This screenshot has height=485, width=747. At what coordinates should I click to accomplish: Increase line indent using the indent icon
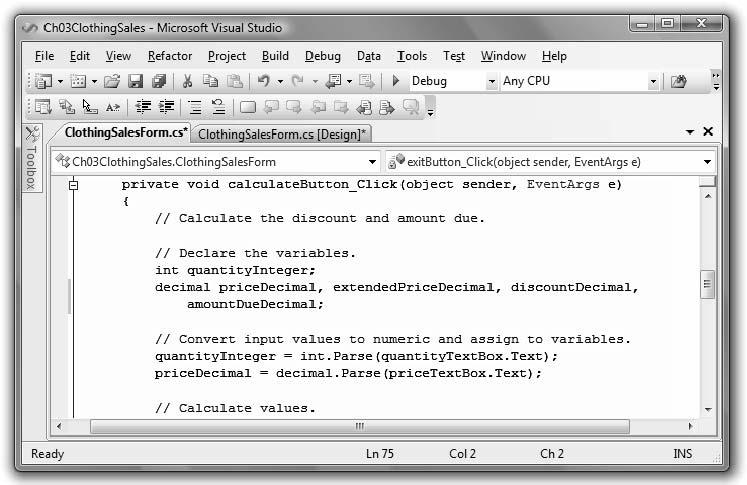coord(167,107)
